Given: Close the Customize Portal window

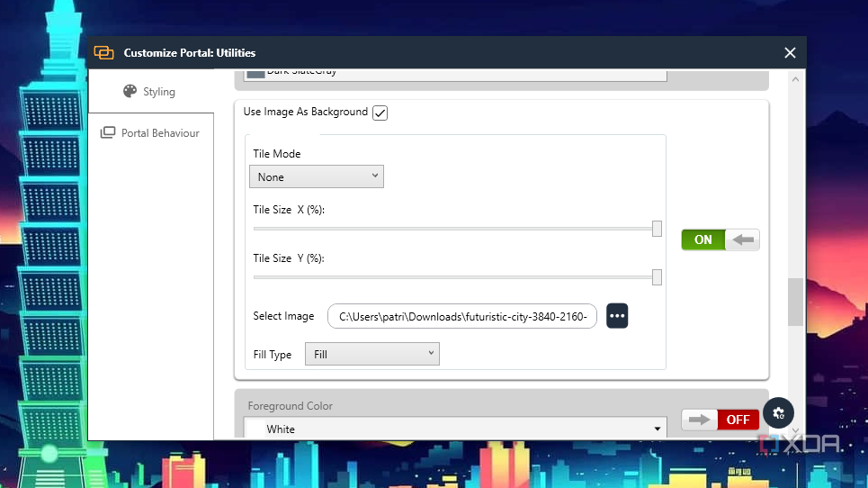Looking at the screenshot, I should tap(790, 53).
